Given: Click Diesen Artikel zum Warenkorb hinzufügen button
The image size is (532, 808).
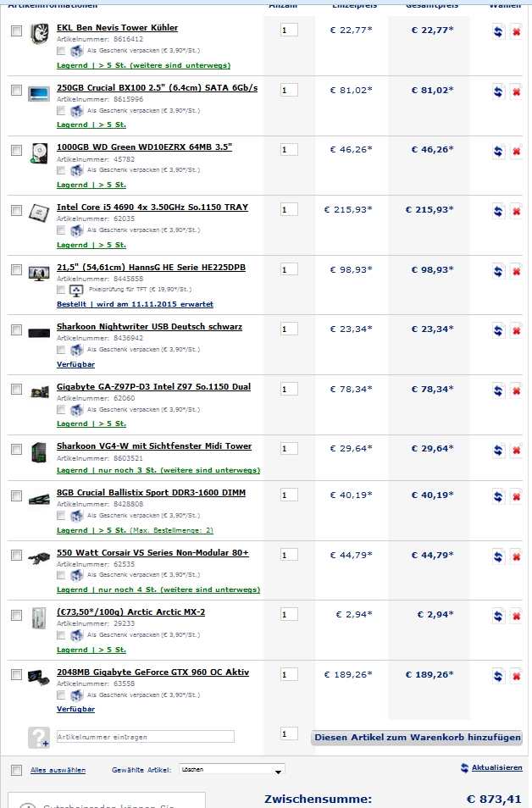Looking at the screenshot, I should tap(418, 738).
